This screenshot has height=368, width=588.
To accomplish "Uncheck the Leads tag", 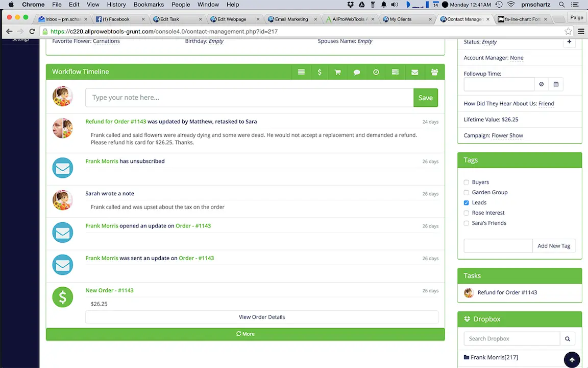I will click(x=466, y=202).
